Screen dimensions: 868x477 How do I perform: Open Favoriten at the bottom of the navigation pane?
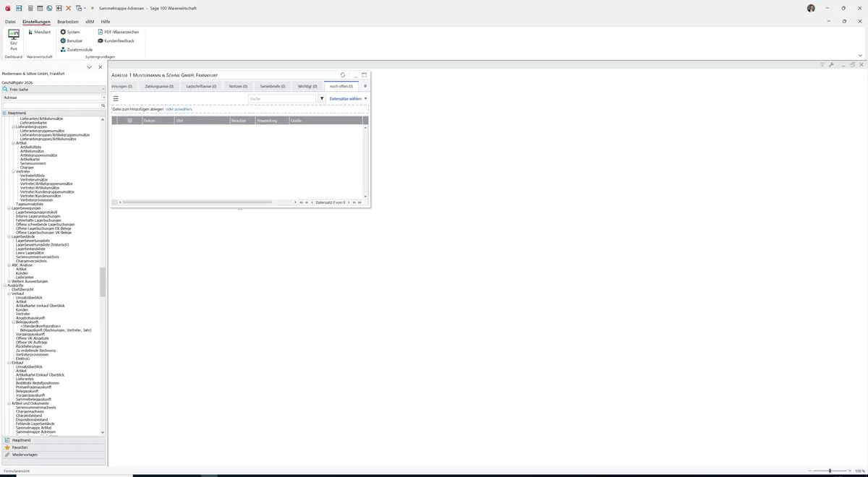(x=54, y=447)
